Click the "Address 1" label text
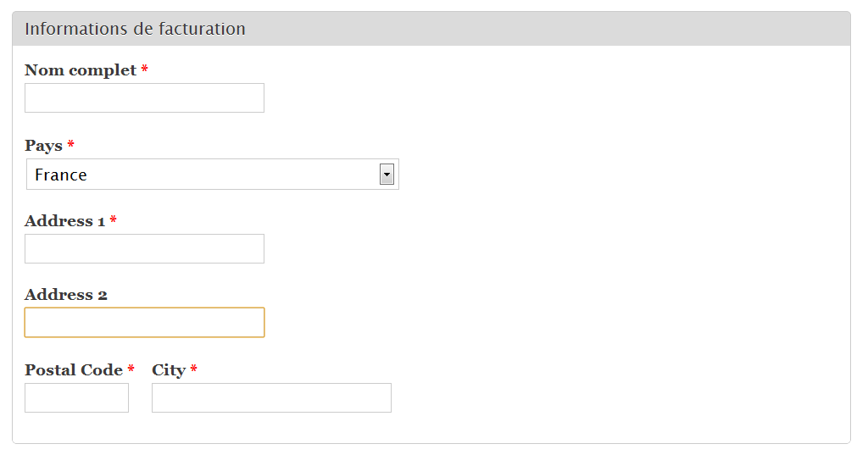 tap(64, 221)
